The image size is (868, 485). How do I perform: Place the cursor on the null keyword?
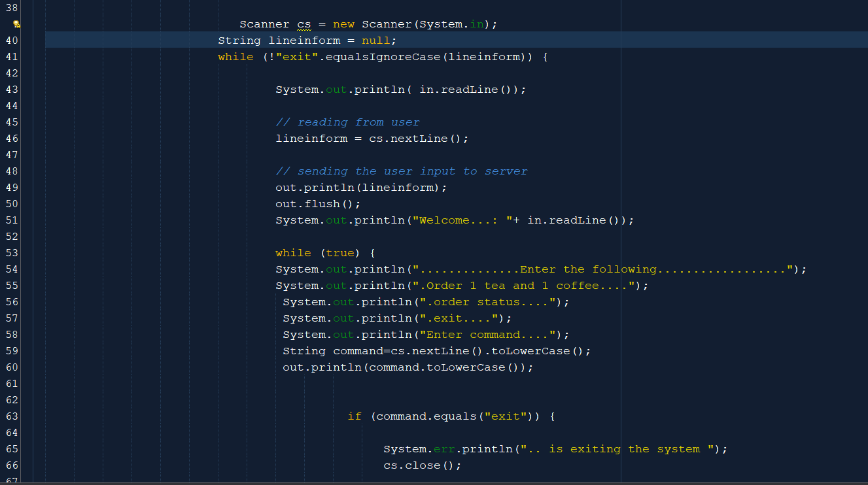(375, 41)
